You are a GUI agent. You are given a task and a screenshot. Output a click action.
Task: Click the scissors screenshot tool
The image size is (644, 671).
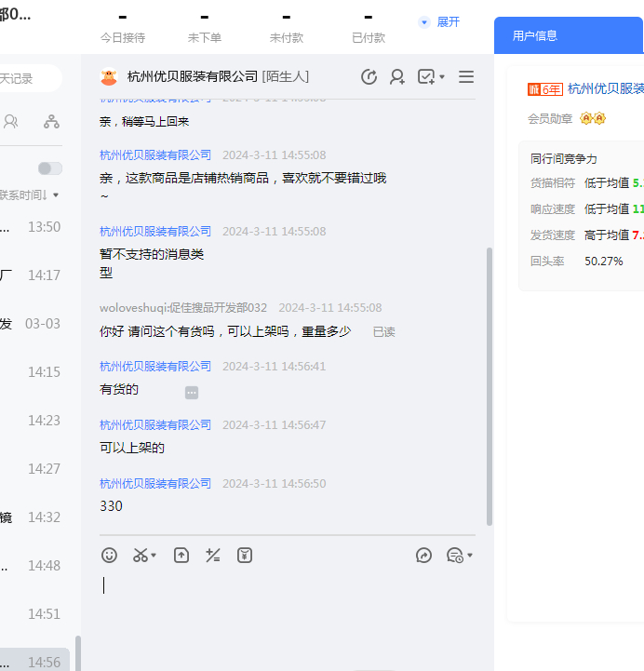click(x=140, y=556)
